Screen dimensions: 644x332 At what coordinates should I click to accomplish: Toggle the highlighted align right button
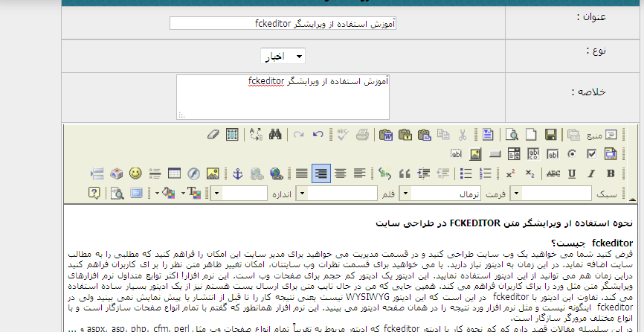coord(321,173)
